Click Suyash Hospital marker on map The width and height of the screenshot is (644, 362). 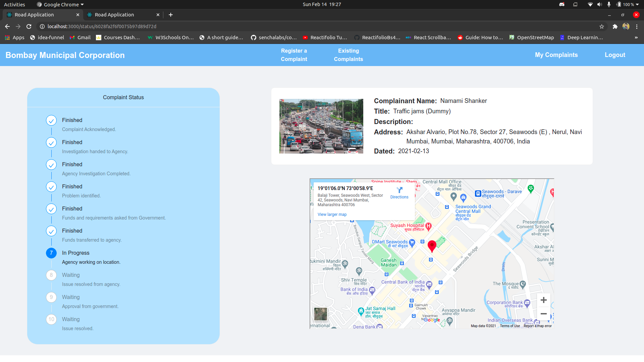(x=428, y=226)
